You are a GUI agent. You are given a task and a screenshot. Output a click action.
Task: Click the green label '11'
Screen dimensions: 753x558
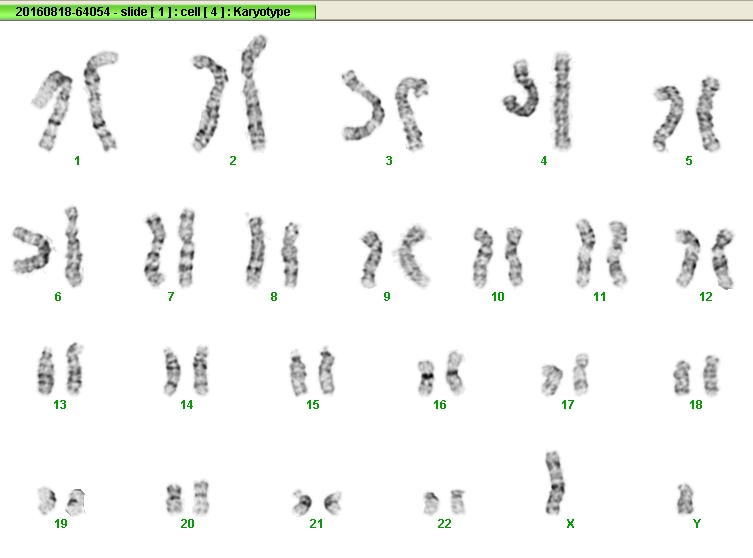point(599,297)
